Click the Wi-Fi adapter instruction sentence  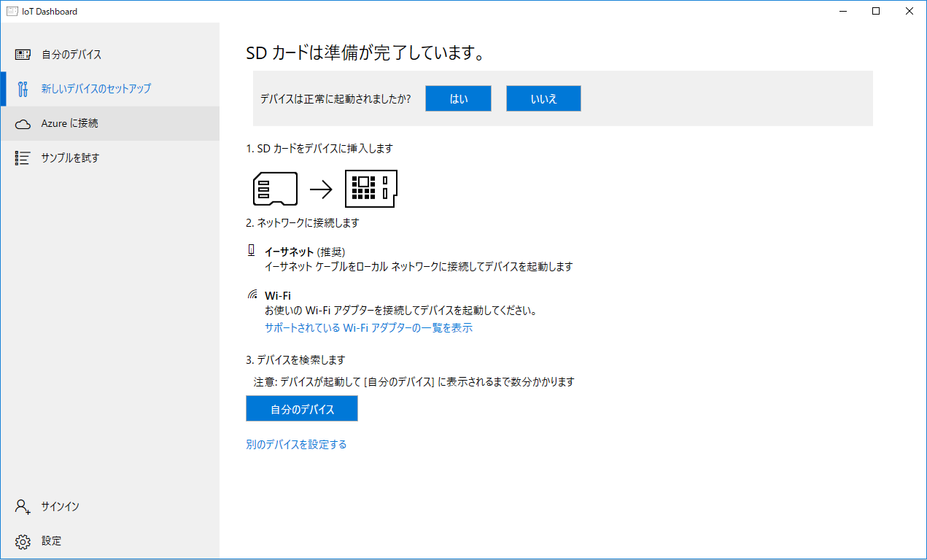[401, 311]
